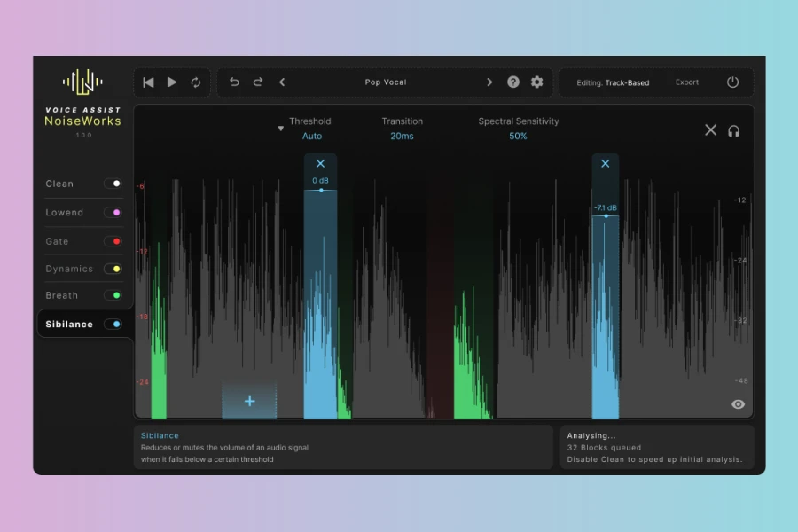The width and height of the screenshot is (798, 532).
Task: Toggle the loop playback icon
Action: [x=196, y=82]
